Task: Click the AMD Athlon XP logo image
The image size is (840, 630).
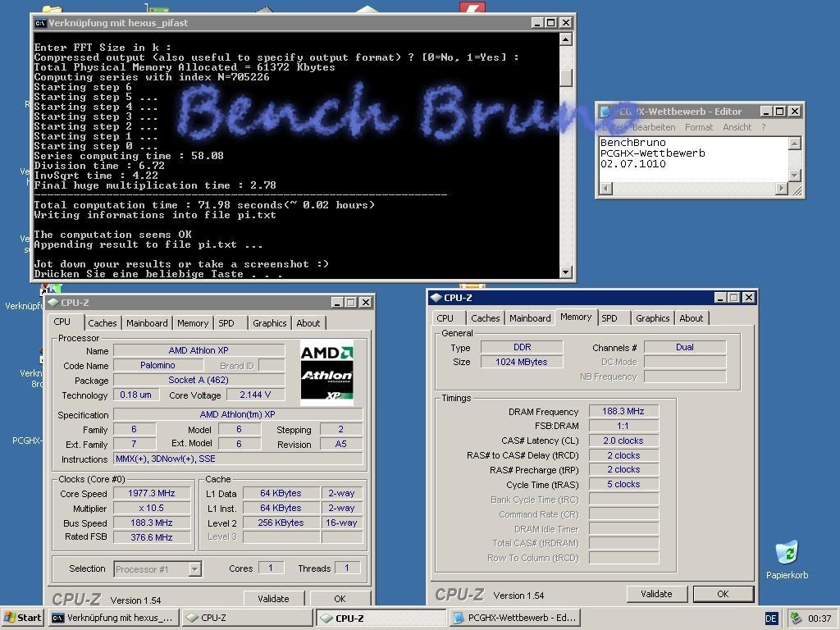Action: (x=326, y=373)
